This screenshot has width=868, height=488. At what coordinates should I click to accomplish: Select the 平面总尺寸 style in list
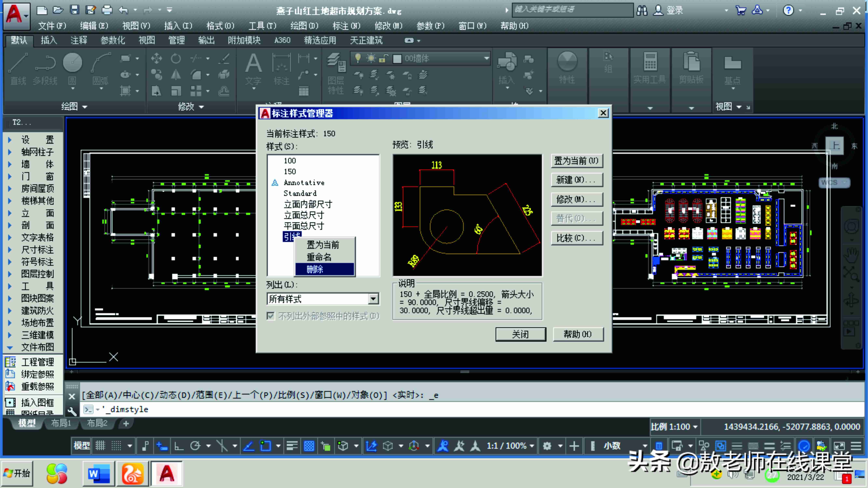(304, 226)
